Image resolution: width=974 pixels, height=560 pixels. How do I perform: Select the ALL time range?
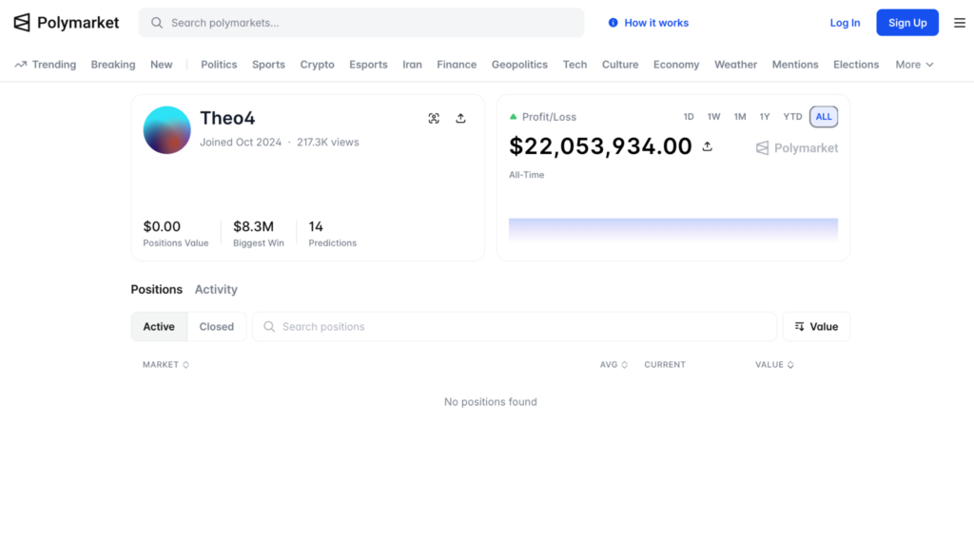[824, 117]
